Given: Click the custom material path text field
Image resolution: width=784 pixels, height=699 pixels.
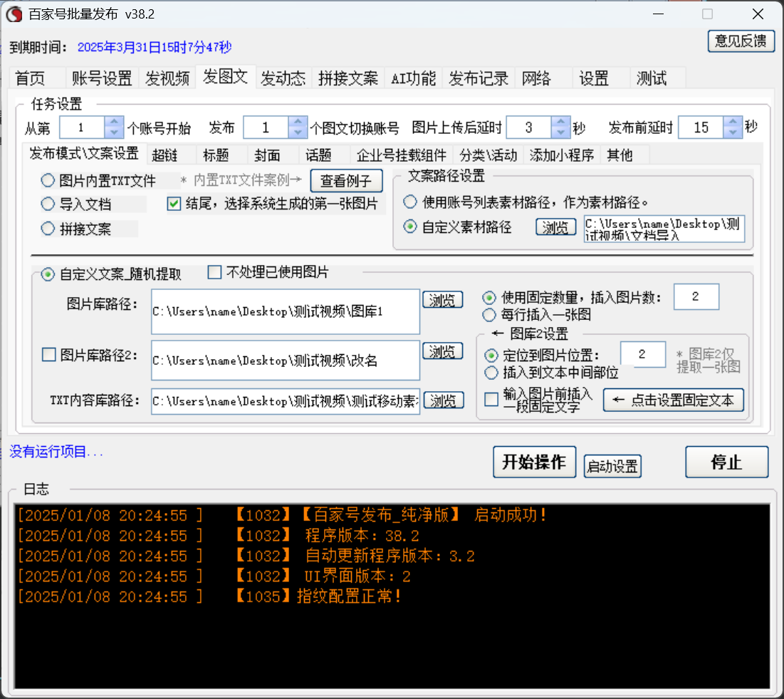Looking at the screenshot, I should click(x=664, y=229).
